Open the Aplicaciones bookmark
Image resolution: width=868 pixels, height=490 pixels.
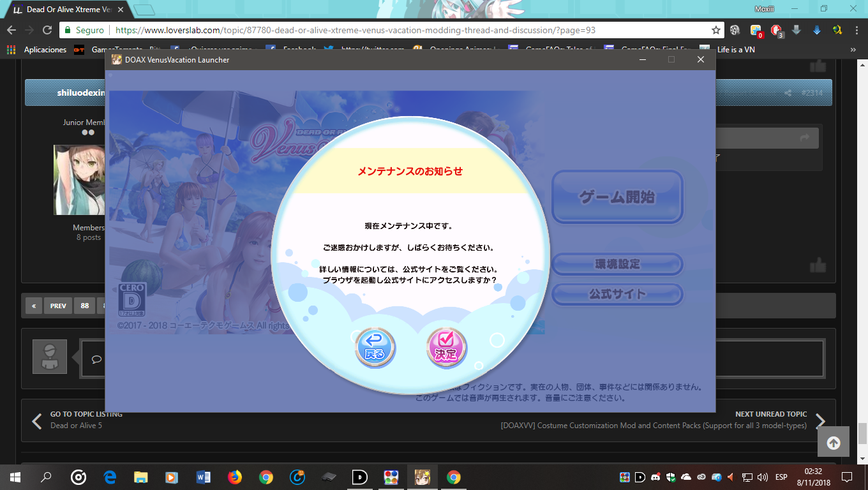37,50
